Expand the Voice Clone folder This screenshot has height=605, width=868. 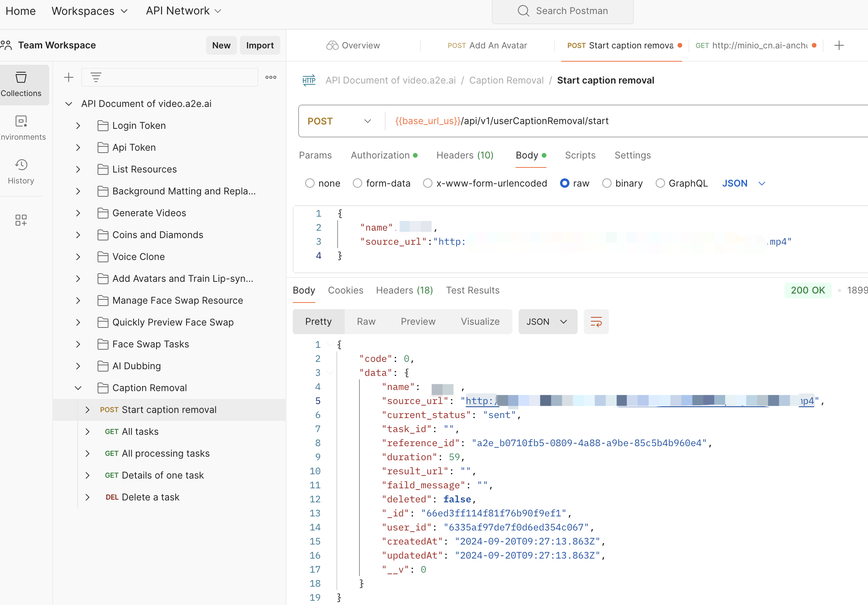click(78, 256)
